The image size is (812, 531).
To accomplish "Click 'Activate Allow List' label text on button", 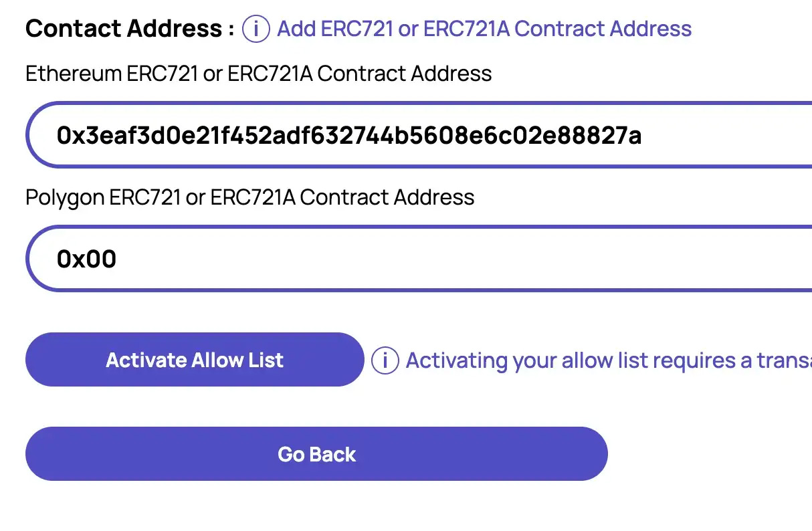I will click(x=195, y=360).
